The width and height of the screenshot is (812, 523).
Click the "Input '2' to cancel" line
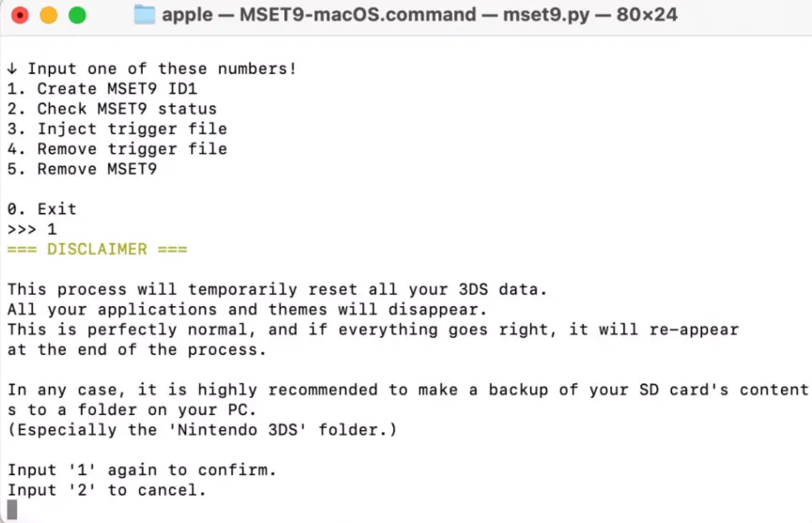107,490
